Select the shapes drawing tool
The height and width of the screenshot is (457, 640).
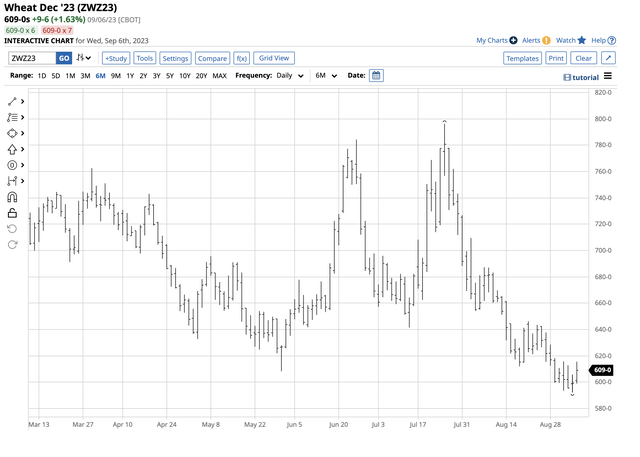12,133
